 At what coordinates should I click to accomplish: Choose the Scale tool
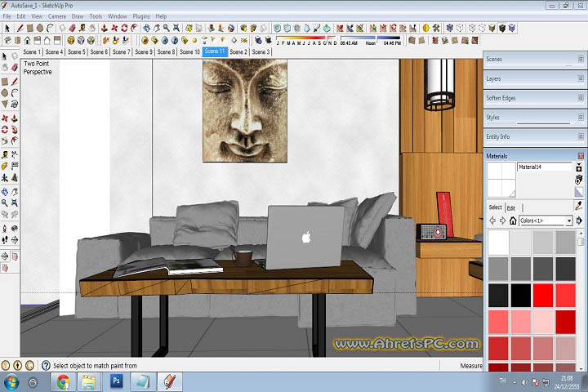[5, 140]
